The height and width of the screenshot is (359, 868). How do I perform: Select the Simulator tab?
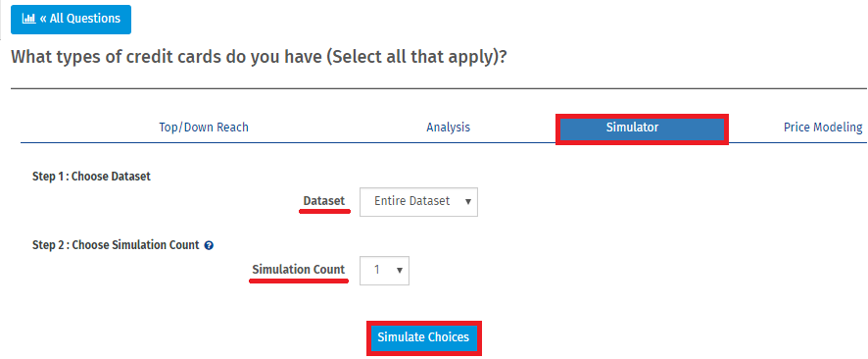click(x=642, y=129)
